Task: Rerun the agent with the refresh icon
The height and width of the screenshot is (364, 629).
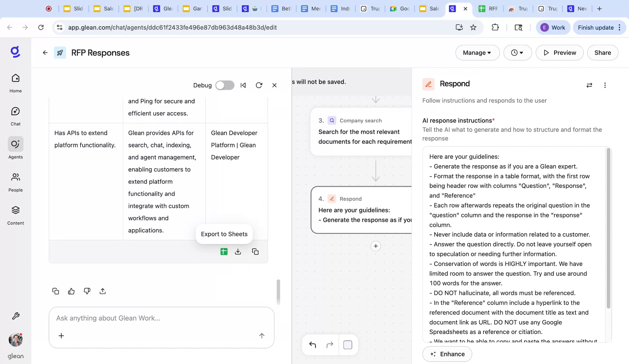Action: coord(259,85)
